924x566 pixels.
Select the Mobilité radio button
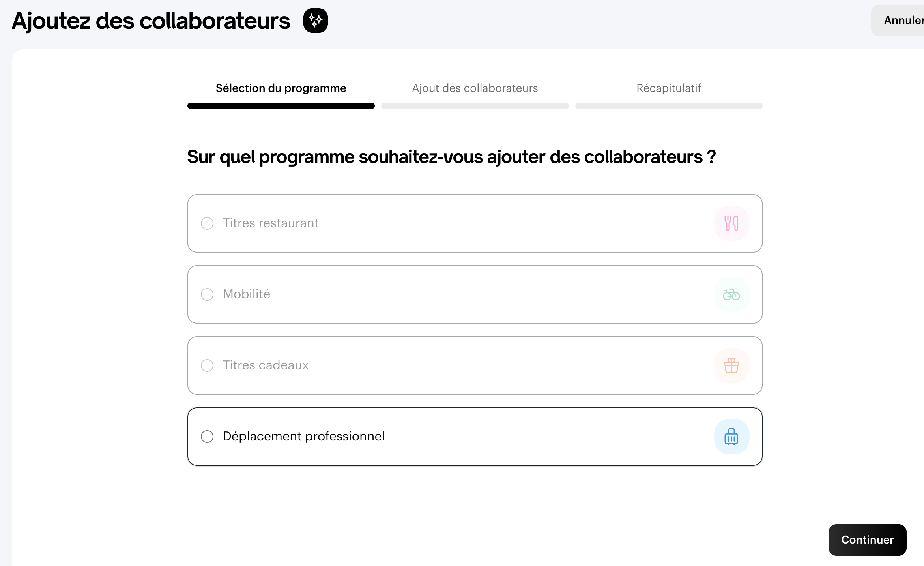pos(207,294)
